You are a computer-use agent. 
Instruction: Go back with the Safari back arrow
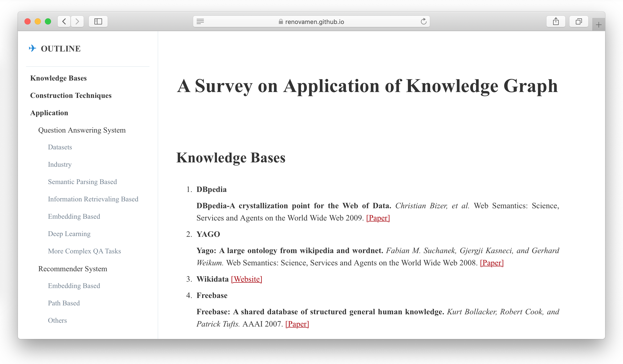pos(64,21)
